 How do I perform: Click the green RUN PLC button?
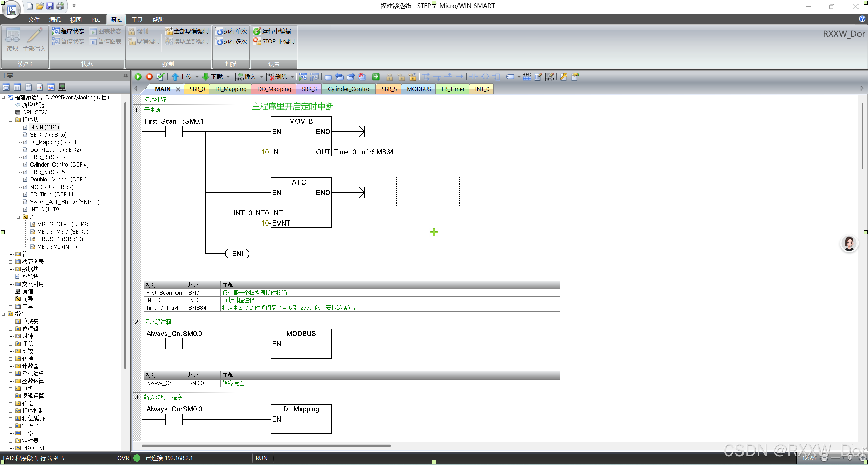pyautogui.click(x=138, y=77)
